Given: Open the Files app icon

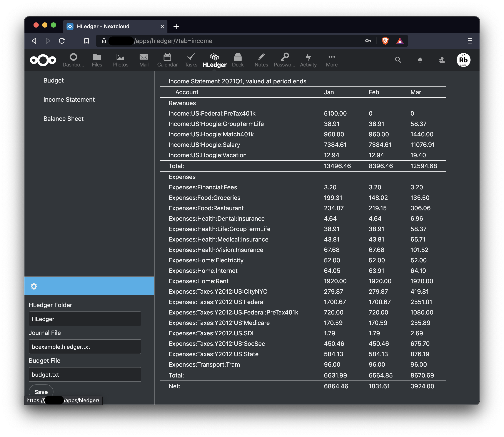Looking at the screenshot, I should (97, 60).
